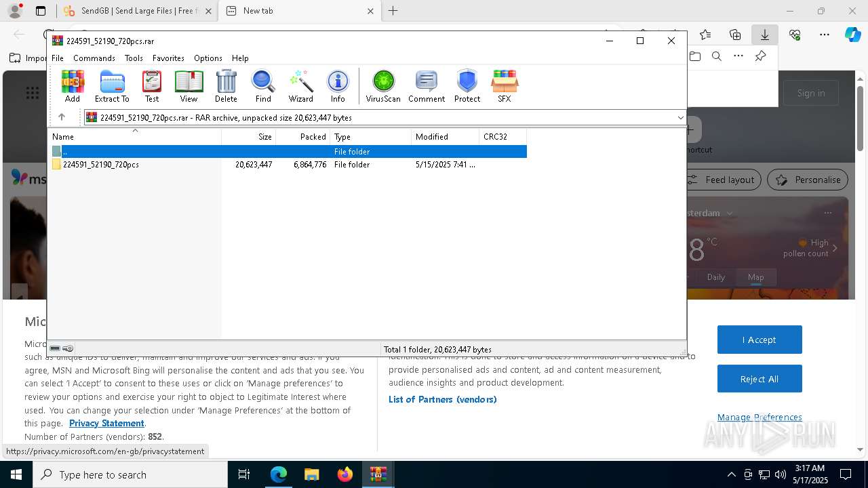Open the Commands menu
This screenshot has width=868, height=488.
click(x=94, y=58)
